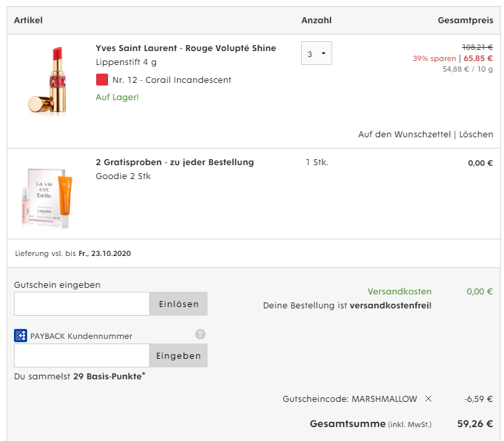This screenshot has width=504, height=441.
Task: Remove MARSHMALLOW voucher code with X icon
Action: click(428, 399)
